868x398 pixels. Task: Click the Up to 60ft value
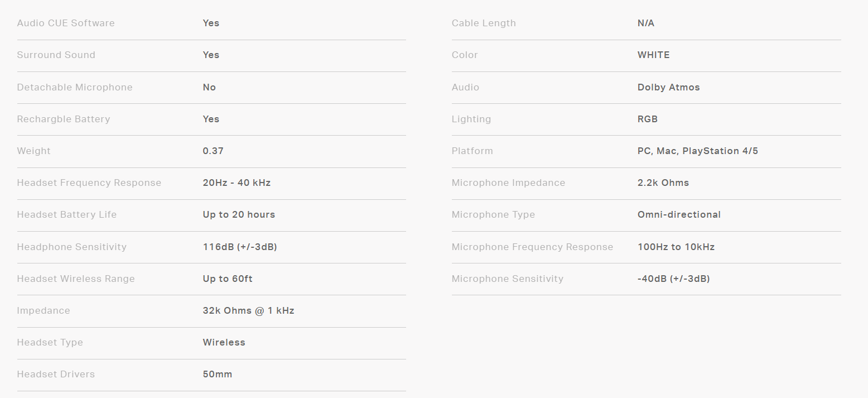[228, 279]
